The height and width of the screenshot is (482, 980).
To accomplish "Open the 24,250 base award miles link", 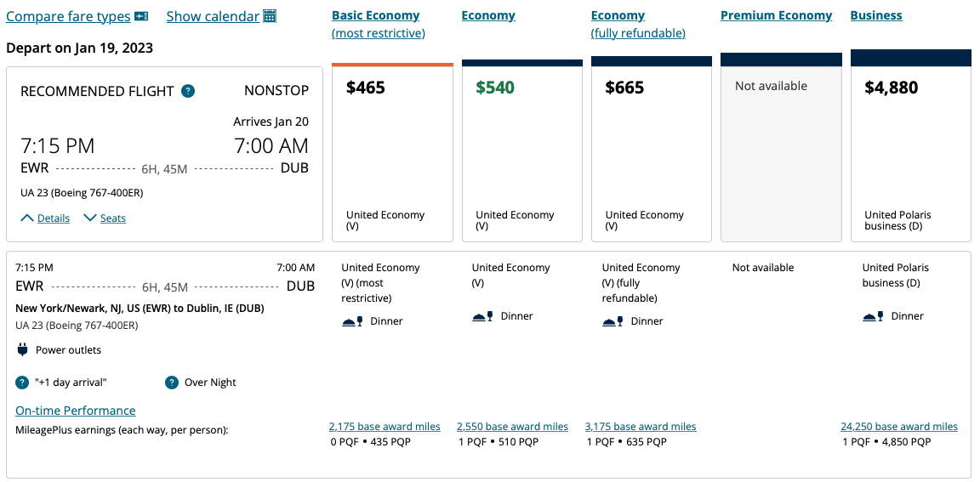I will [x=899, y=427].
